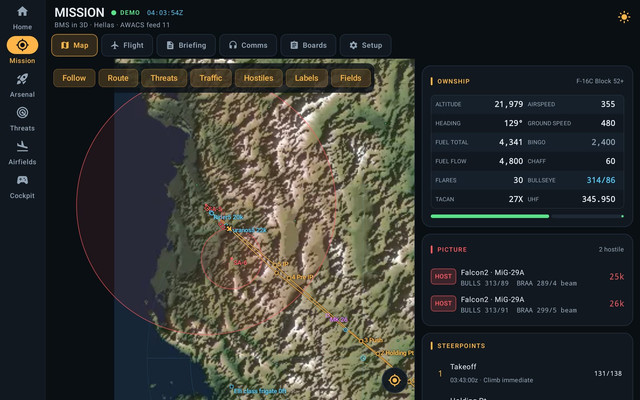Screen dimensions: 640x400
Task: Click the Bingo fuel value 2,400
Action: pos(603,142)
